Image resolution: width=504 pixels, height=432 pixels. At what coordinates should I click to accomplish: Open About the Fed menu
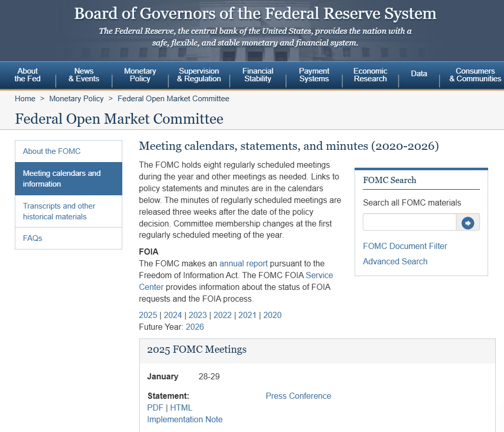click(28, 75)
